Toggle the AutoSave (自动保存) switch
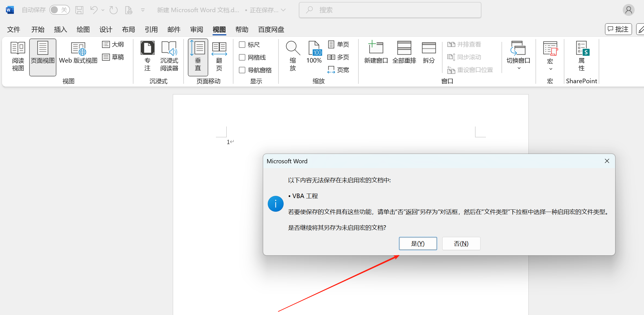Screen dimensions: 644x315 59,10
